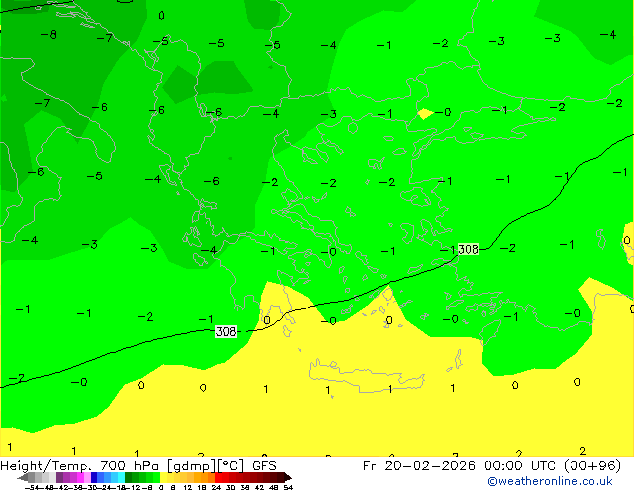Click the left 308 contour label
This screenshot has width=634, height=490.
(x=226, y=332)
